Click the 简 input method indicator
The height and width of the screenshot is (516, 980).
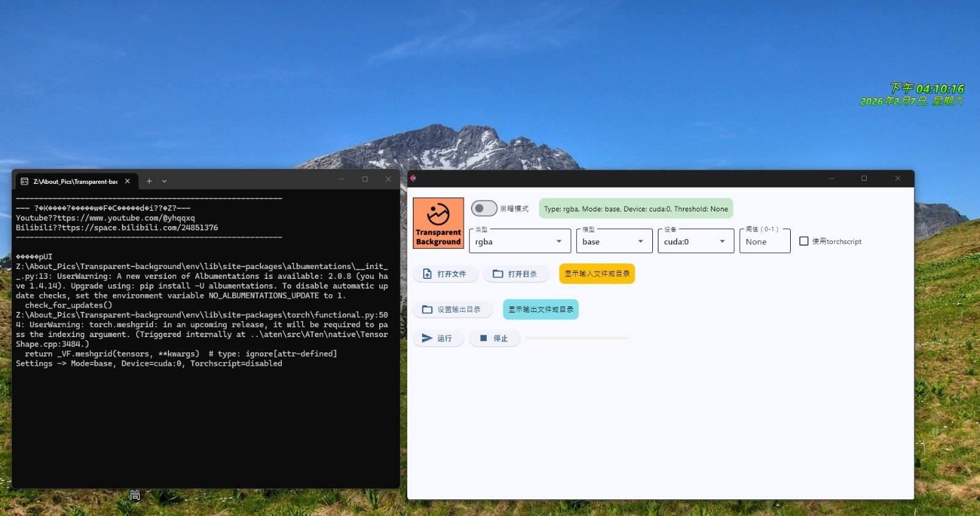[135, 495]
